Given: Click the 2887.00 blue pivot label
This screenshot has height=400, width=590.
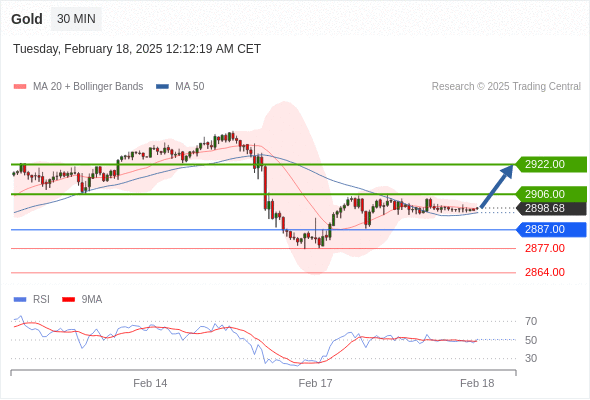Looking at the screenshot, I should 551,229.
